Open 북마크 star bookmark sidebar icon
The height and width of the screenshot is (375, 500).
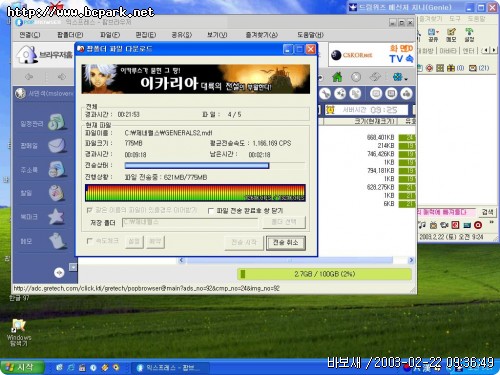point(56,217)
